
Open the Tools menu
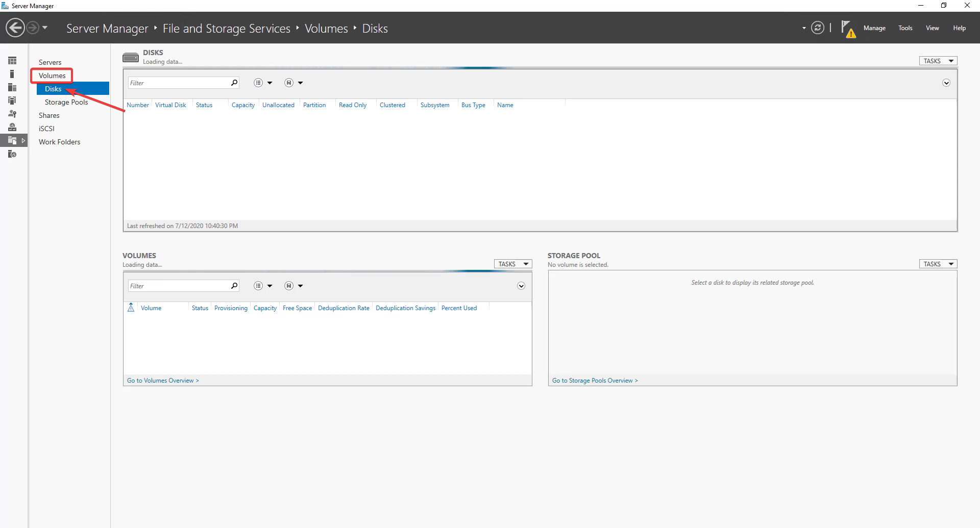905,28
